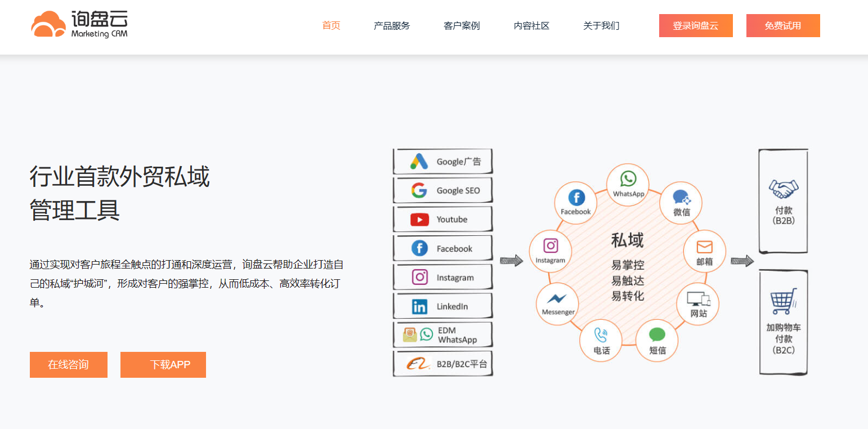Open the 首页 navigation tab
The width and height of the screenshot is (868, 429).
(x=331, y=25)
